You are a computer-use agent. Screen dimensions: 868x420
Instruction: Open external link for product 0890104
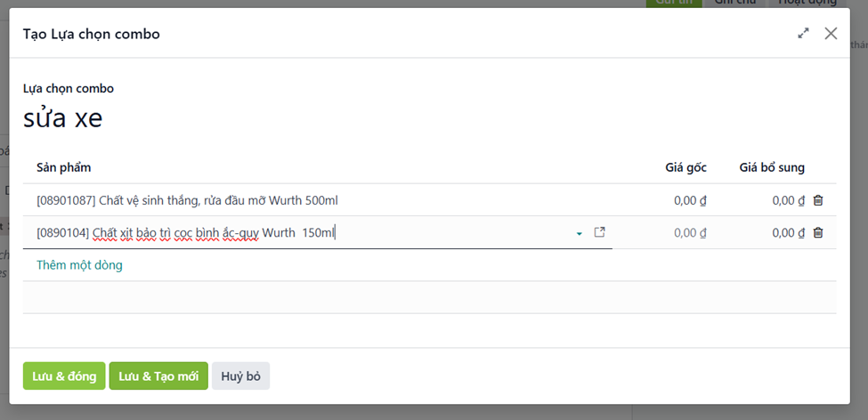600,232
